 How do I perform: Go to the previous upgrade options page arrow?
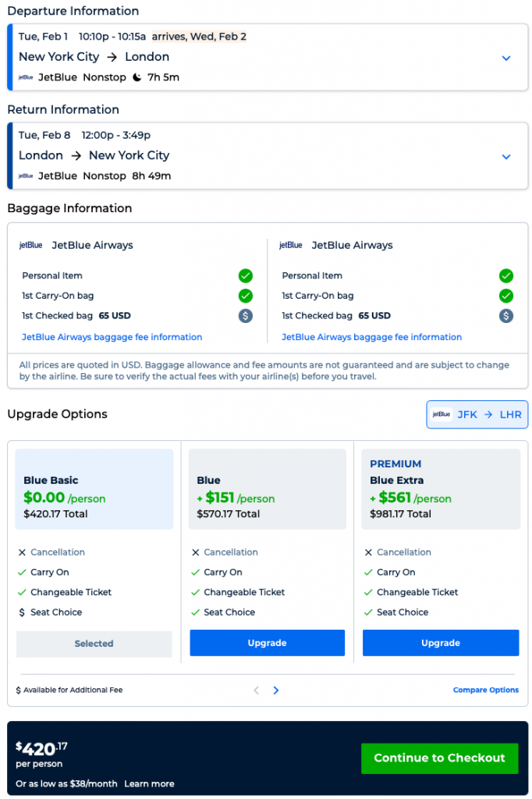point(256,691)
